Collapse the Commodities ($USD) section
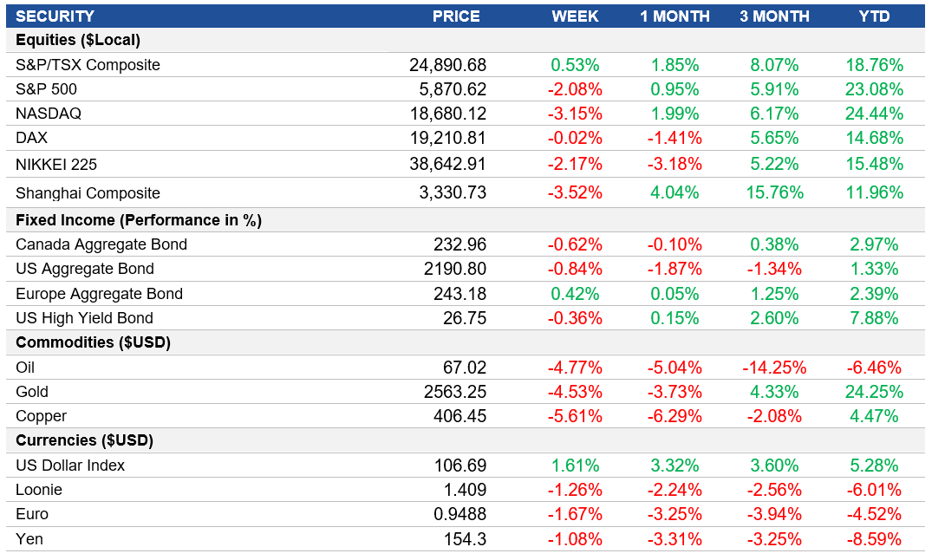Screen dimensions: 932x560 [x=83, y=342]
